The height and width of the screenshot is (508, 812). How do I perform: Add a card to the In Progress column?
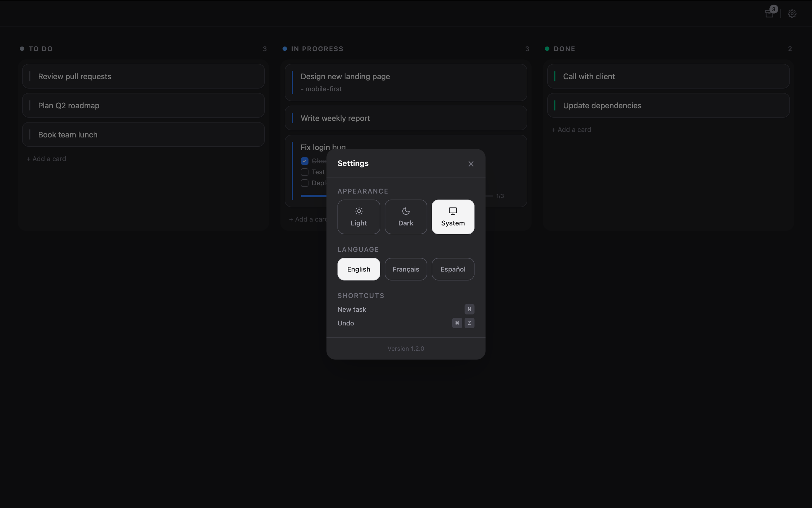pos(308,219)
